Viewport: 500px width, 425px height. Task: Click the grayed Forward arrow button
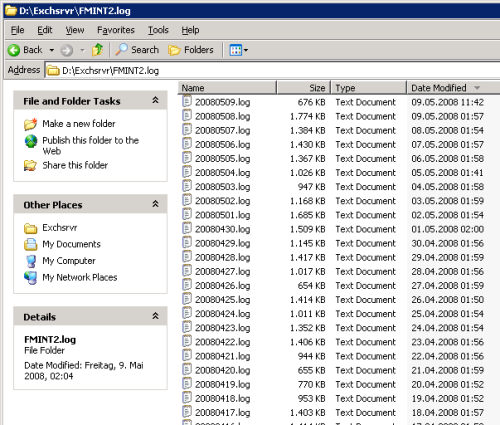pyautogui.click(x=67, y=50)
